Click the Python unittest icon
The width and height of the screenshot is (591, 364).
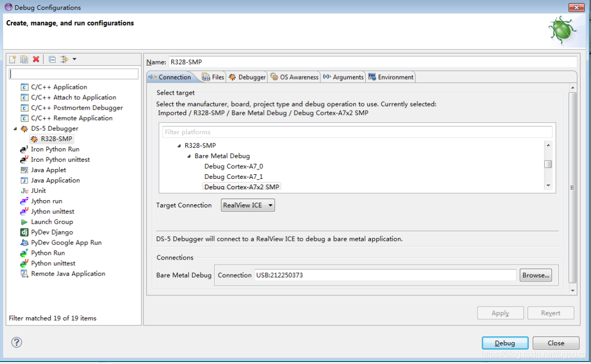pos(24,264)
